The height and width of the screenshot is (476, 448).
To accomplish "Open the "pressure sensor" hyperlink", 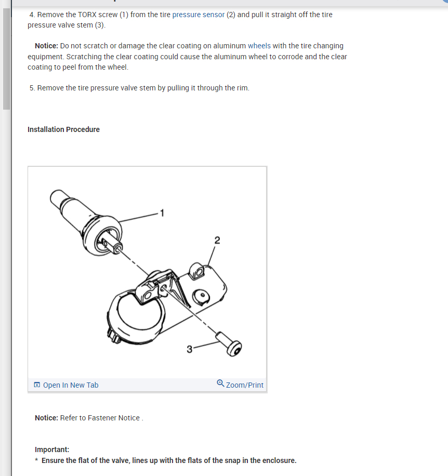I will (199, 15).
